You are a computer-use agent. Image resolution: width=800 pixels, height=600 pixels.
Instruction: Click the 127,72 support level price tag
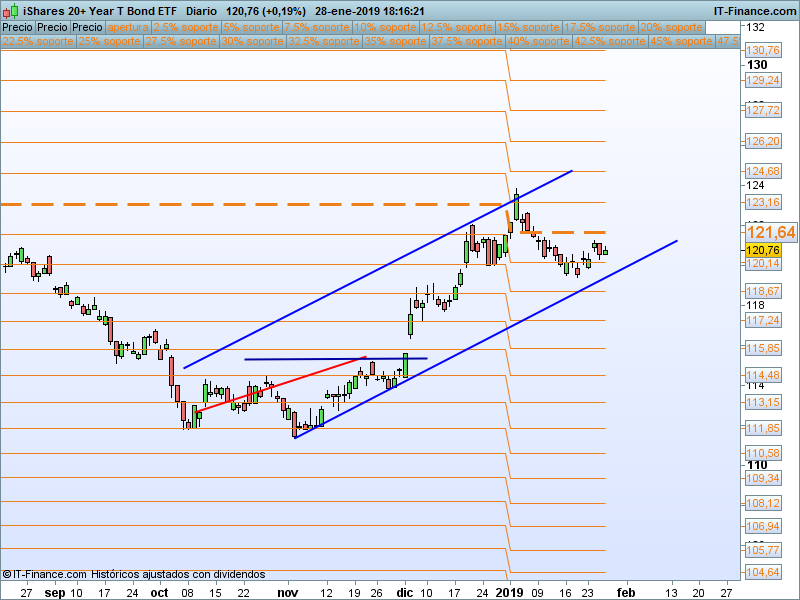tap(763, 110)
